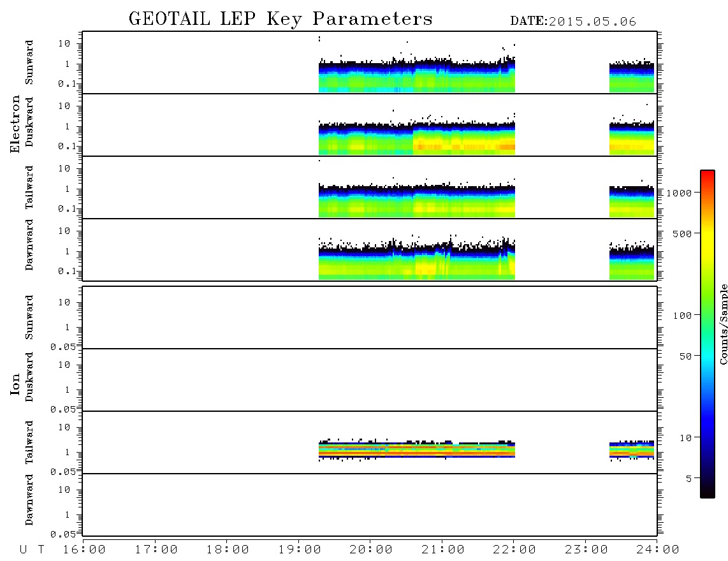Click the 100 colorbar tick label
Viewport: 728px width, 561px height.
click(682, 316)
